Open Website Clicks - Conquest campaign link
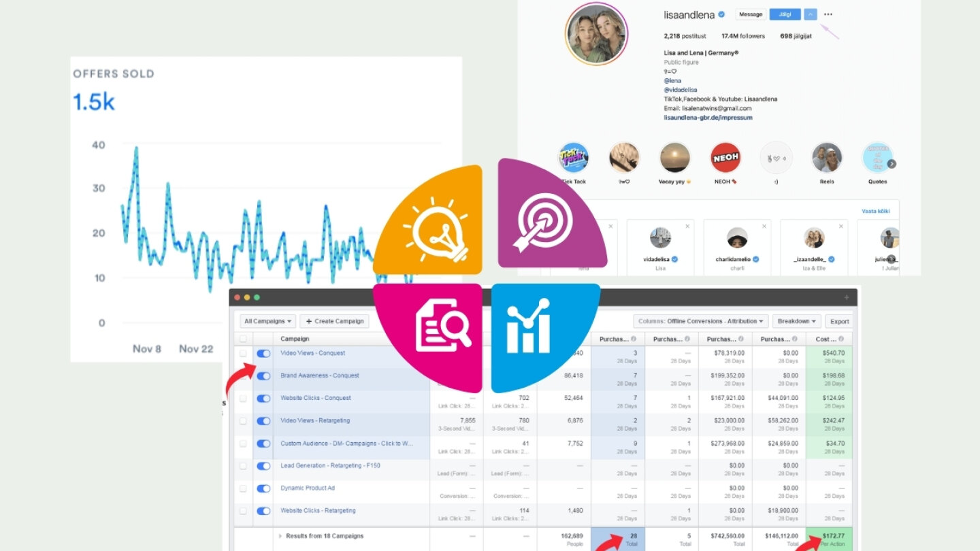Screen dimensions: 980x551 tap(316, 398)
